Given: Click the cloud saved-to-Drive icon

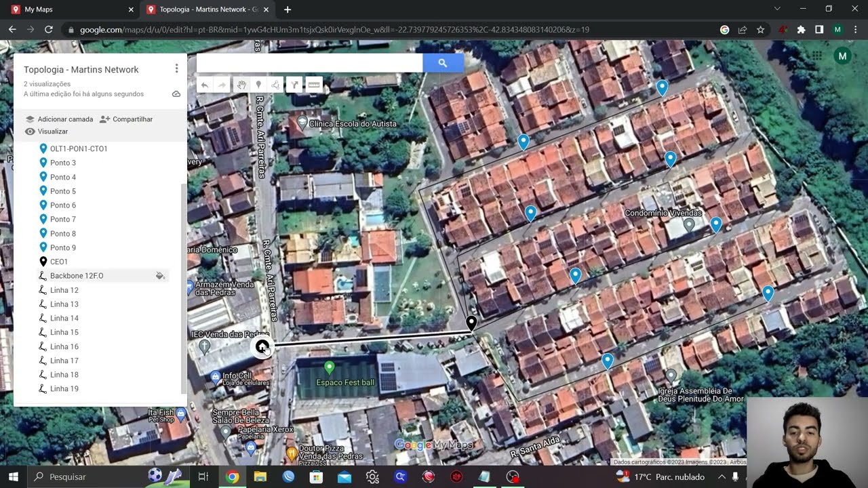Looking at the screenshot, I should coord(176,94).
